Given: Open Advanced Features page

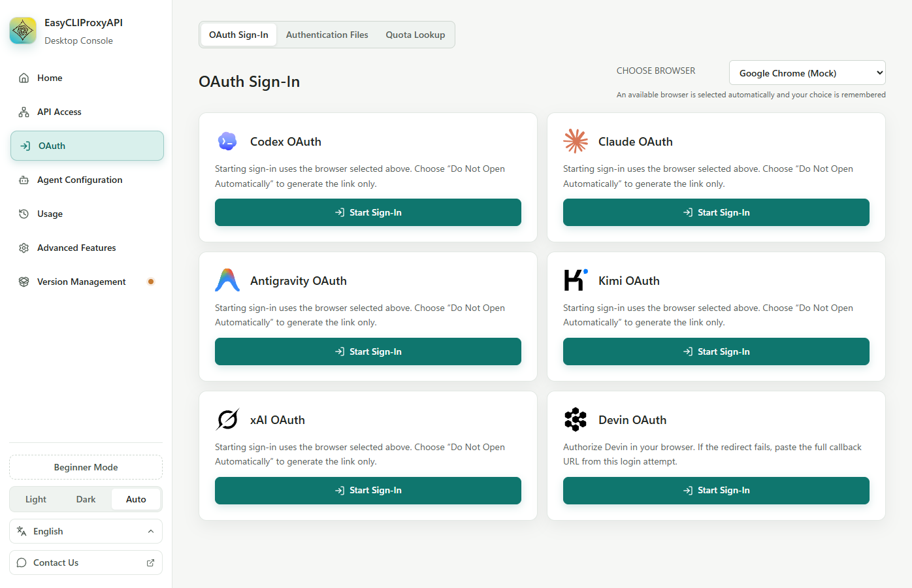Looking at the screenshot, I should (87, 248).
